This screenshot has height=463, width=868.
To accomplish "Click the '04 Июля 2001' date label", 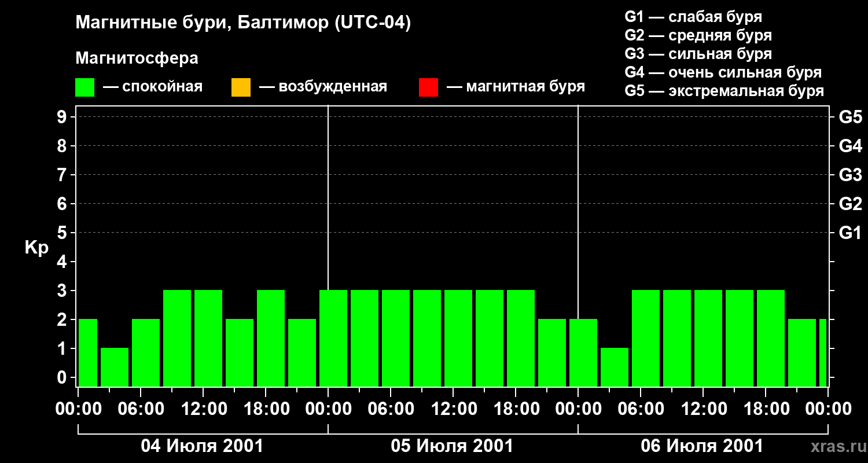I will 203,446.
